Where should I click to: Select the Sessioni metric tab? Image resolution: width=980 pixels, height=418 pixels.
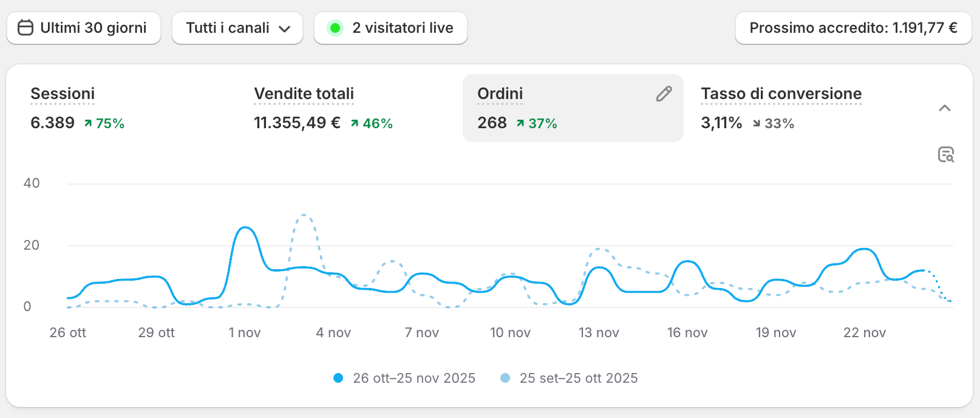coord(63,94)
